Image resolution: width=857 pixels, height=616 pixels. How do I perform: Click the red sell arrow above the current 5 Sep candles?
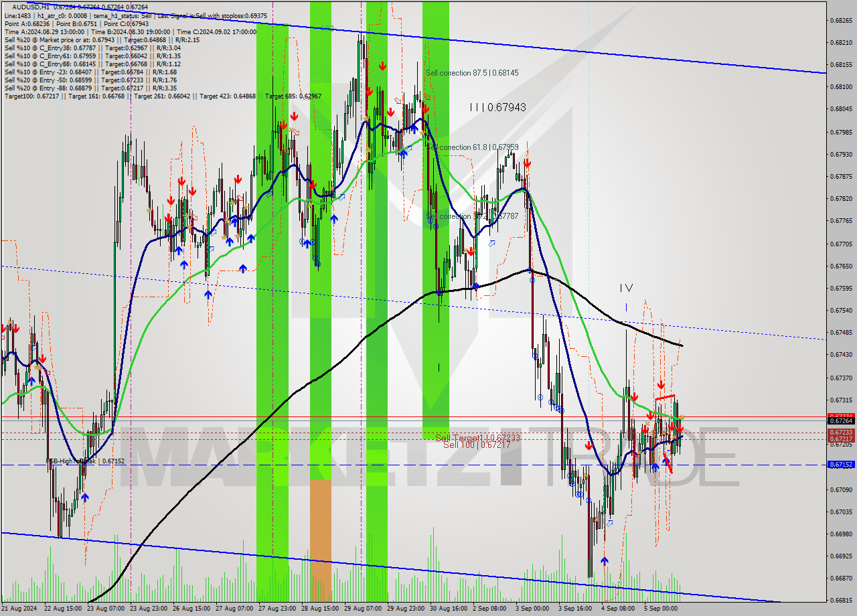coord(661,384)
